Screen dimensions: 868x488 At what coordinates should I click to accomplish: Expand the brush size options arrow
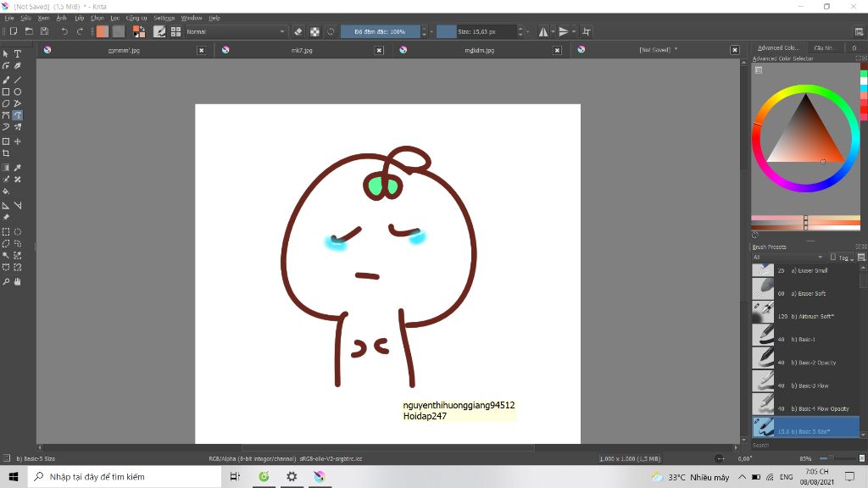tap(527, 31)
